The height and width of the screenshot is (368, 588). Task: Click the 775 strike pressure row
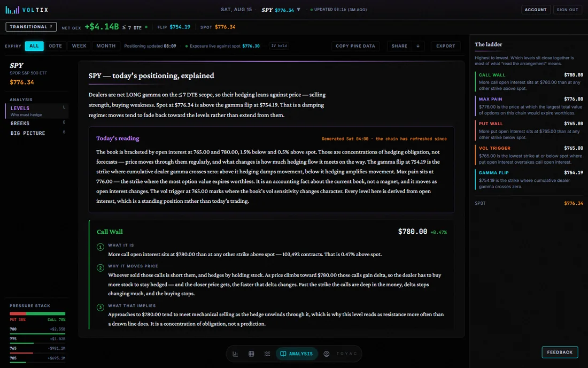click(x=37, y=340)
